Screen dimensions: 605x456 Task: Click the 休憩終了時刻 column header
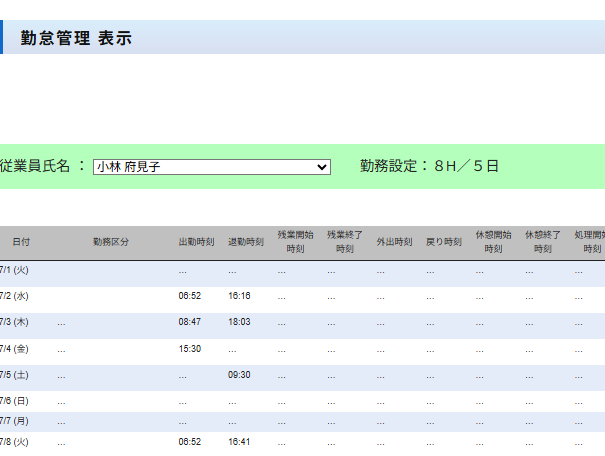pos(542,241)
